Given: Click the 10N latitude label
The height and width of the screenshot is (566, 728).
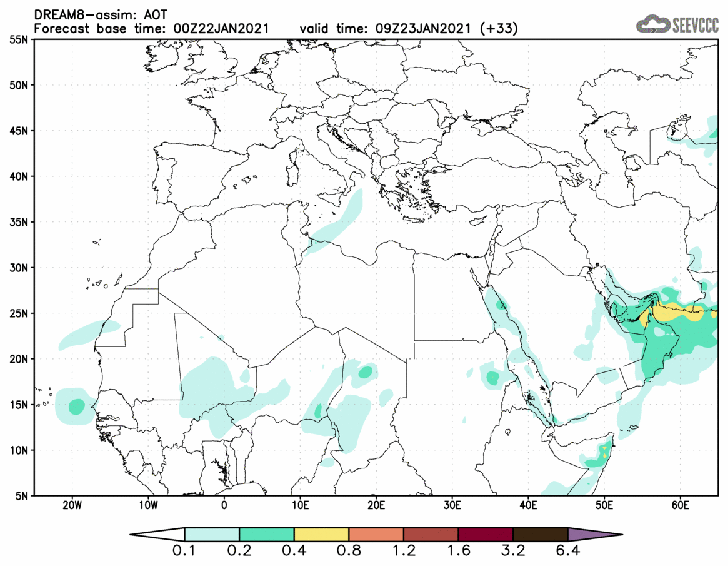Looking at the screenshot, I should click(19, 450).
